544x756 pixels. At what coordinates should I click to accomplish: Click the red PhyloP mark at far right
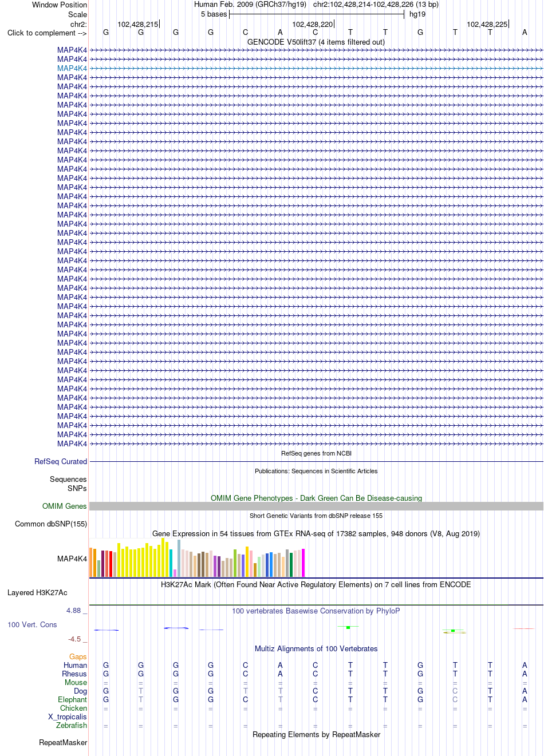click(524, 628)
